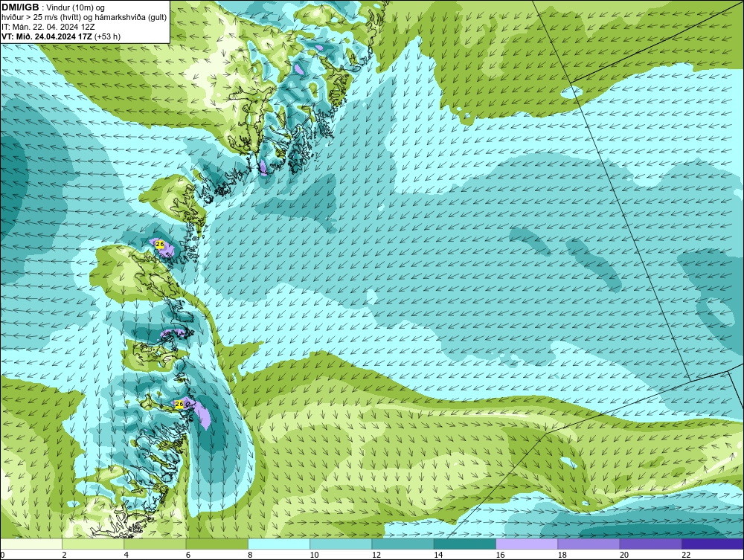Click the legend scale number 14
The height and width of the screenshot is (560, 744).
click(438, 555)
